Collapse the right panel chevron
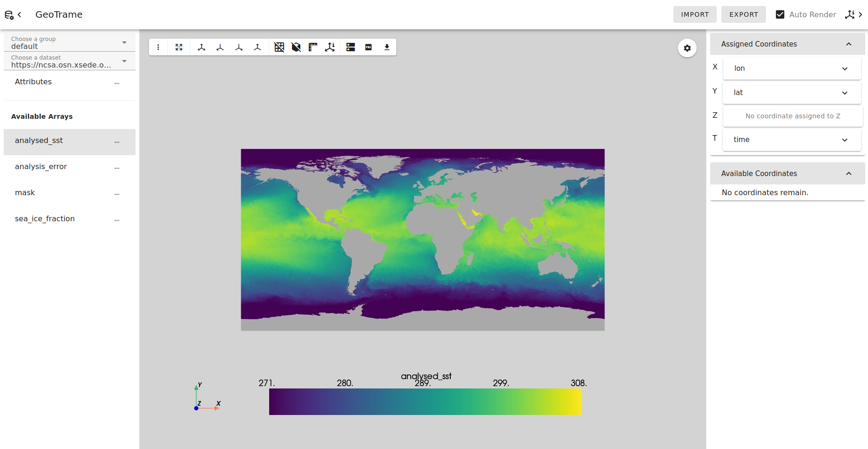This screenshot has width=868, height=449. point(861,14)
